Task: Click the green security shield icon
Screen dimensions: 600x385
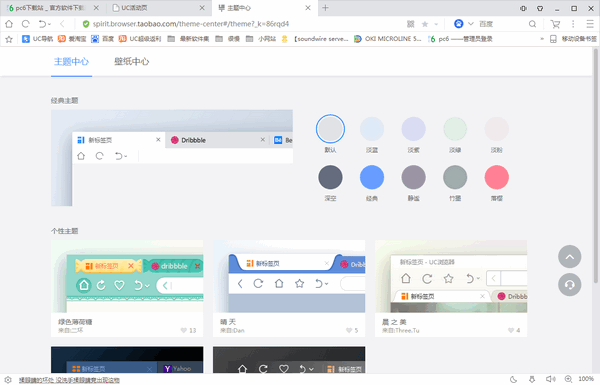Action: click(x=86, y=24)
